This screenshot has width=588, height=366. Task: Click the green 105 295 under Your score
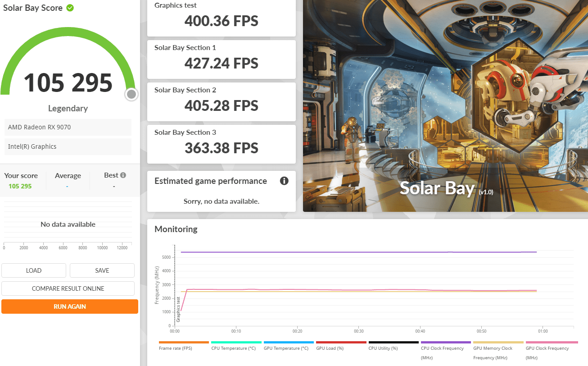(20, 186)
